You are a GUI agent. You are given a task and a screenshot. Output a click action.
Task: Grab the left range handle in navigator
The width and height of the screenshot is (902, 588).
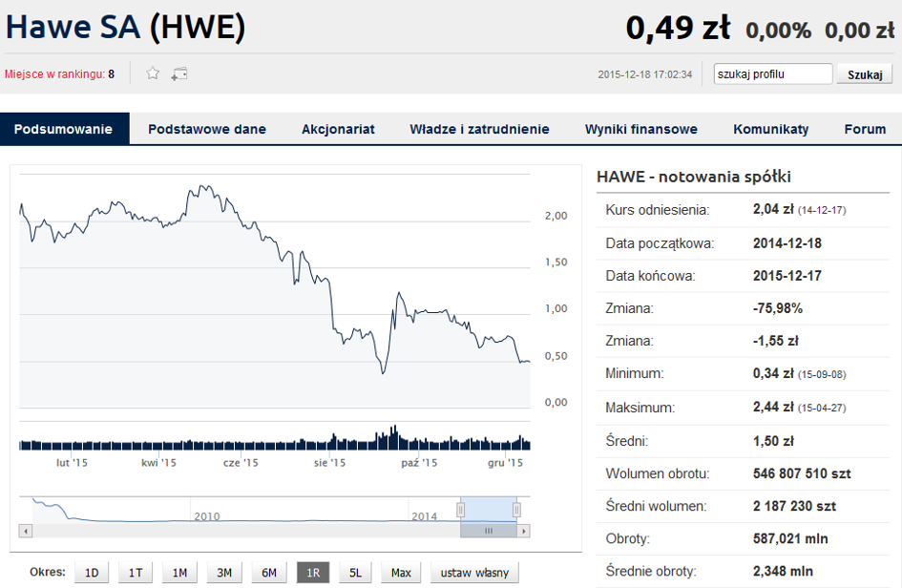pyautogui.click(x=461, y=510)
